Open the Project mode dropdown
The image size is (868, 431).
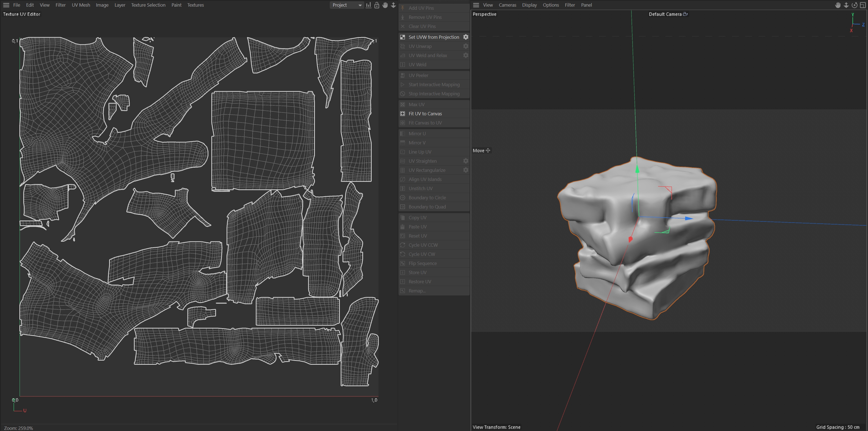347,5
